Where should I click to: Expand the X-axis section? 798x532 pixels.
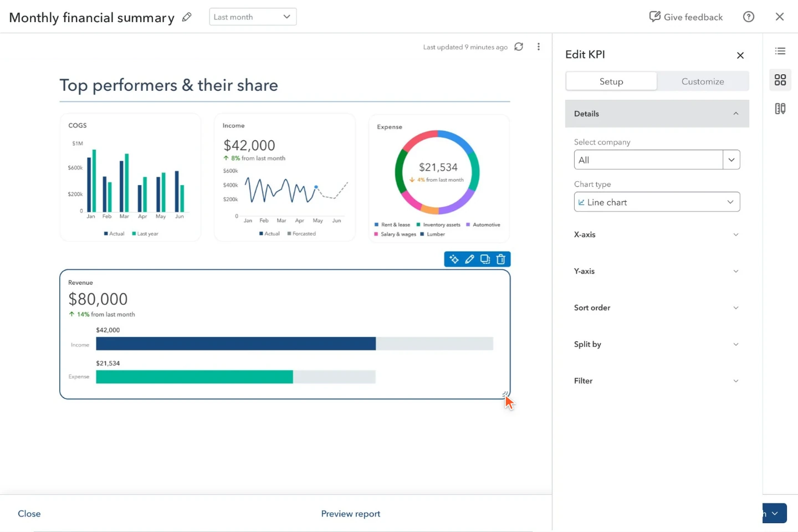[657, 234]
